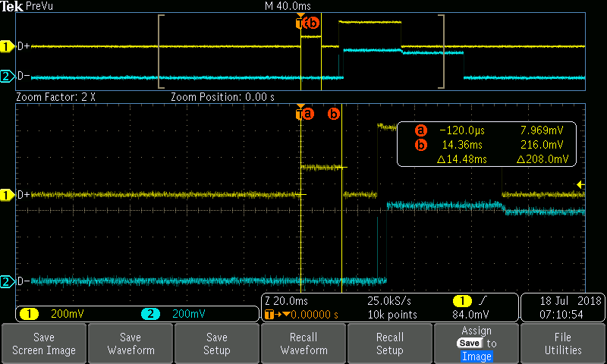607x364 pixels.
Task: Click the Δ14.48ms delta time readout
Action: (x=462, y=159)
